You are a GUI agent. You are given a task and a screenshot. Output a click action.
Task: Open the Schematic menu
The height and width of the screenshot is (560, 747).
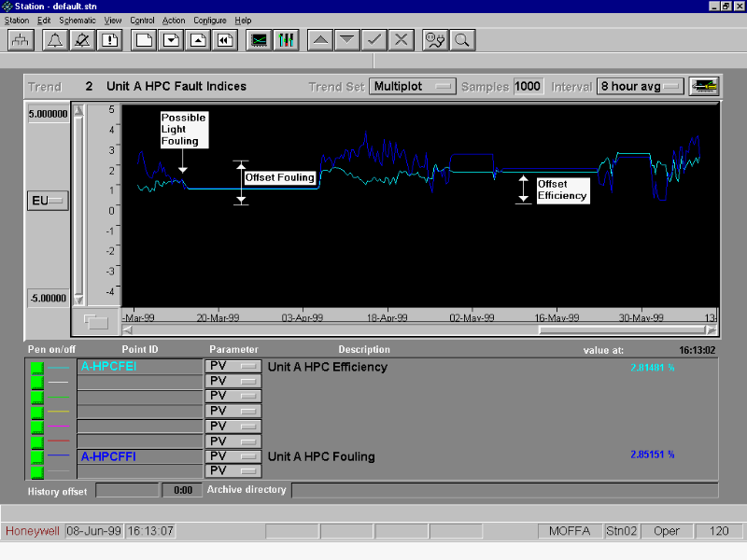(78, 21)
